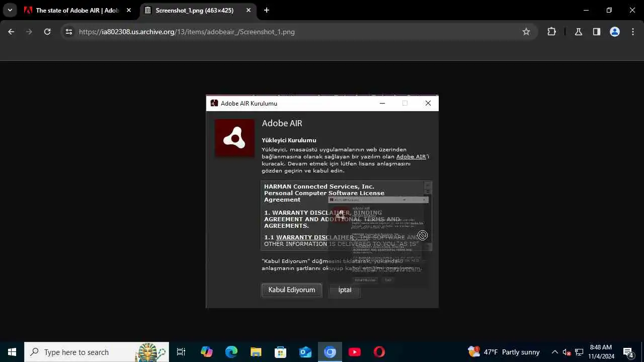Click the Chrome taskbar icon
Viewport: 644px width, 362px height.
click(330, 352)
